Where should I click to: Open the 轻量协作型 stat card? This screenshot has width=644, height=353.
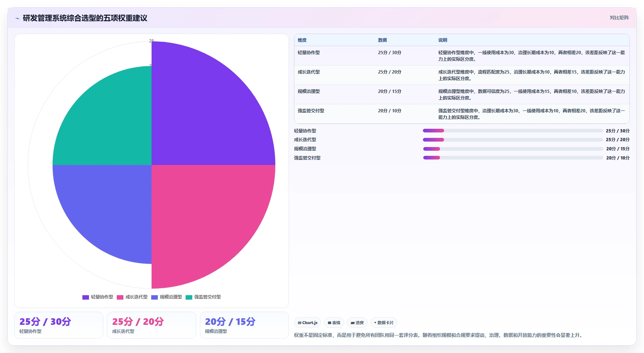pos(59,325)
